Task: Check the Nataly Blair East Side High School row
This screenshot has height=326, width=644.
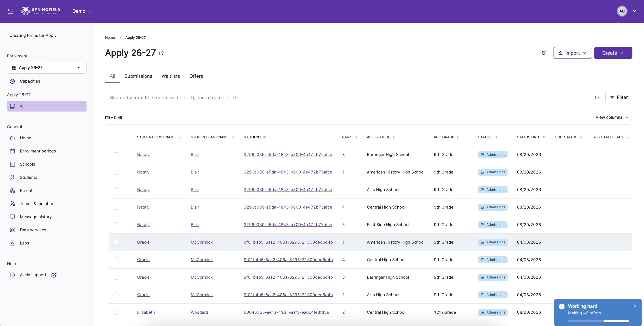Action: coord(116,225)
